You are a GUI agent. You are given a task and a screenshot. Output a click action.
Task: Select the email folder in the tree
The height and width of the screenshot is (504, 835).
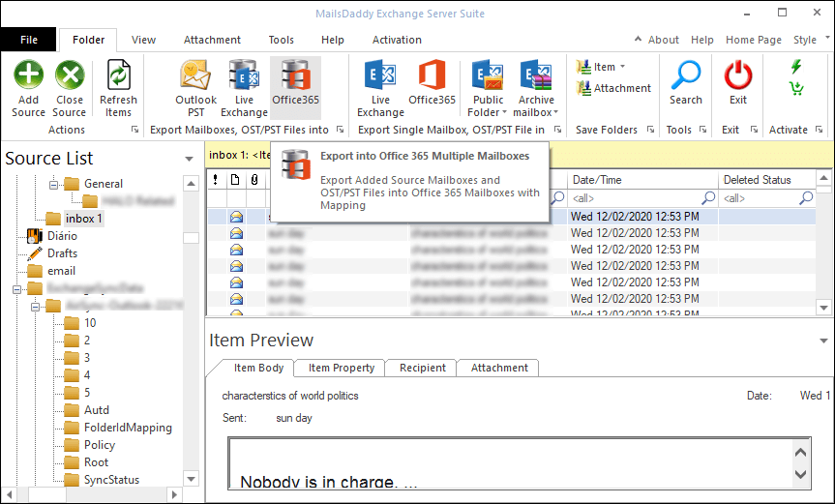(61, 271)
